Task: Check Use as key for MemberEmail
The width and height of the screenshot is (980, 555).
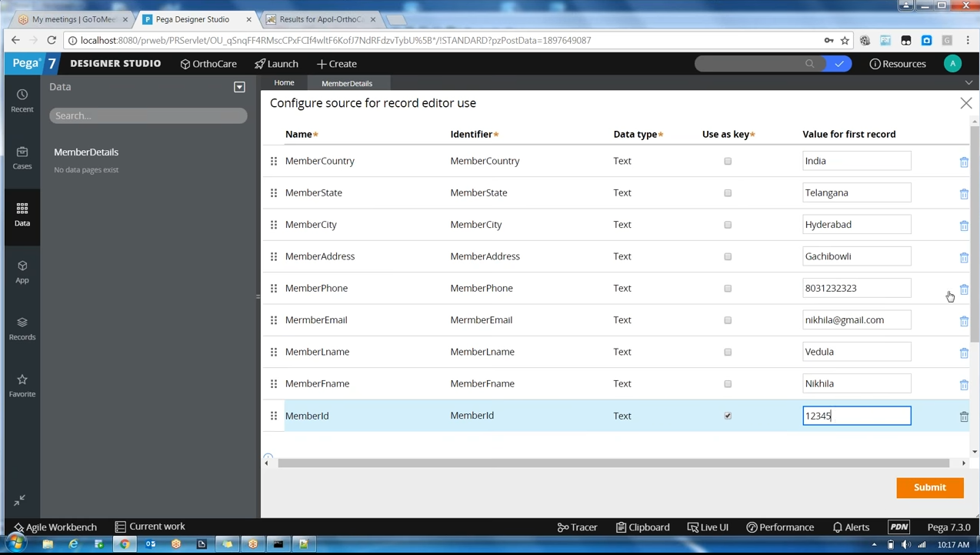Action: pos(727,319)
